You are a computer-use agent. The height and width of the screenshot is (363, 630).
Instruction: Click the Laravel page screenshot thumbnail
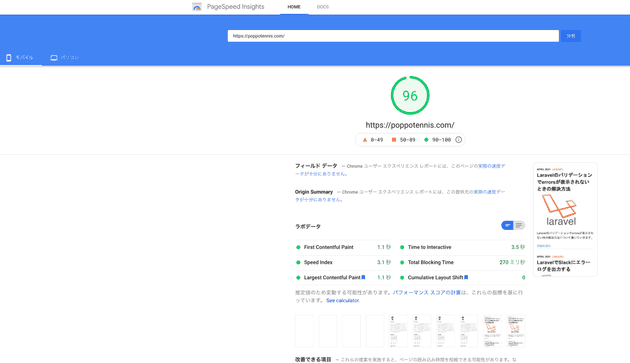point(565,219)
